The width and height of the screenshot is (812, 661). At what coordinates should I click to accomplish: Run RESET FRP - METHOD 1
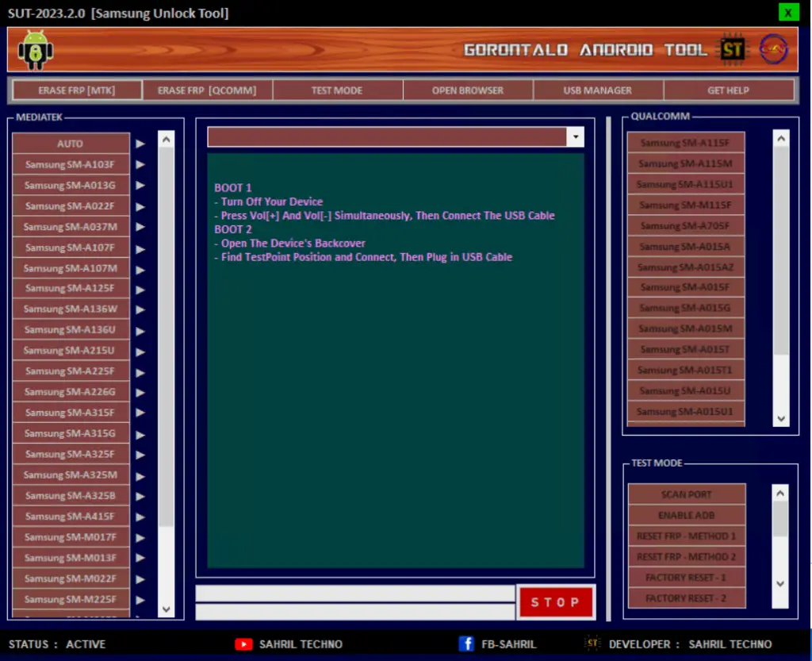[687, 536]
